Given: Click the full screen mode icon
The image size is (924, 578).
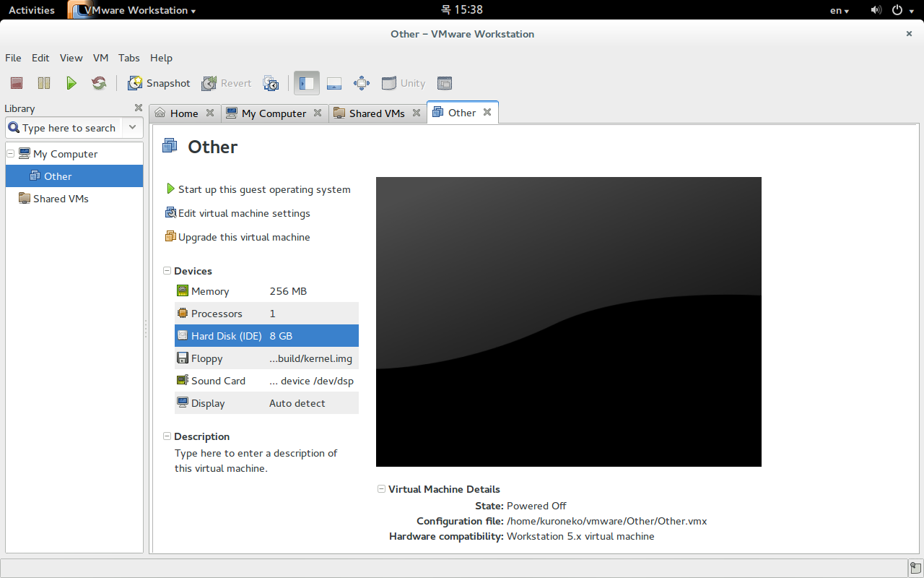Looking at the screenshot, I should click(362, 83).
